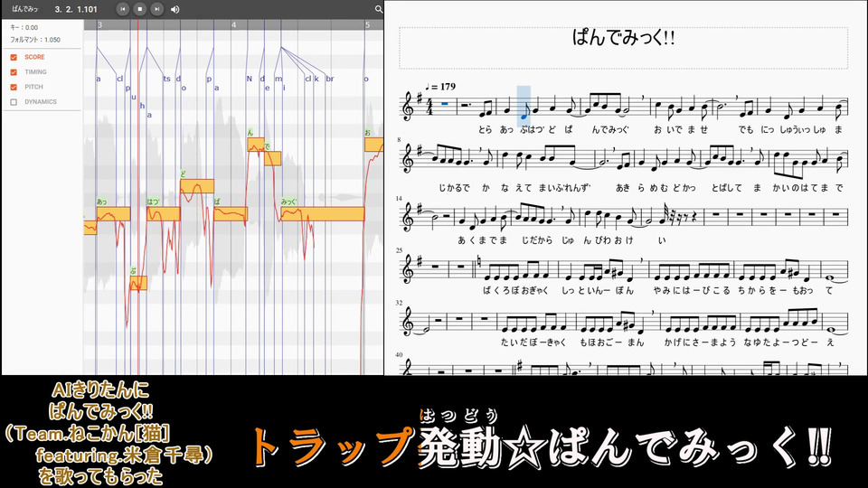Open search with the magnifying glass icon
Screen dimensions: 868x488
point(379,9)
